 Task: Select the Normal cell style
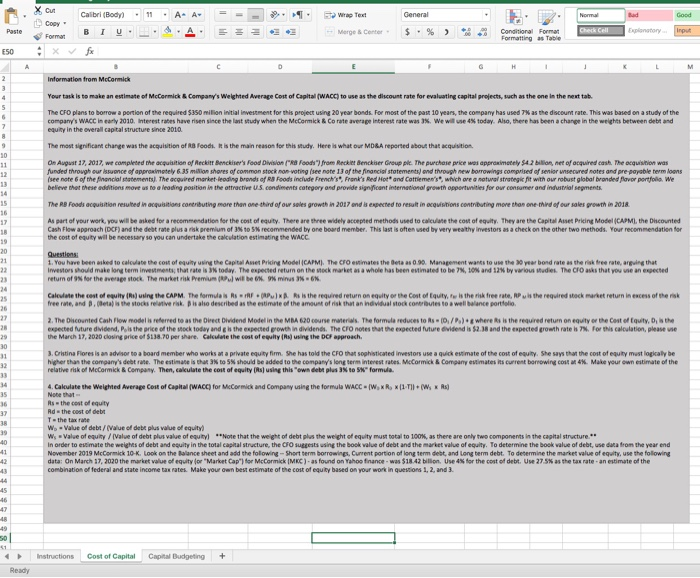click(x=601, y=15)
